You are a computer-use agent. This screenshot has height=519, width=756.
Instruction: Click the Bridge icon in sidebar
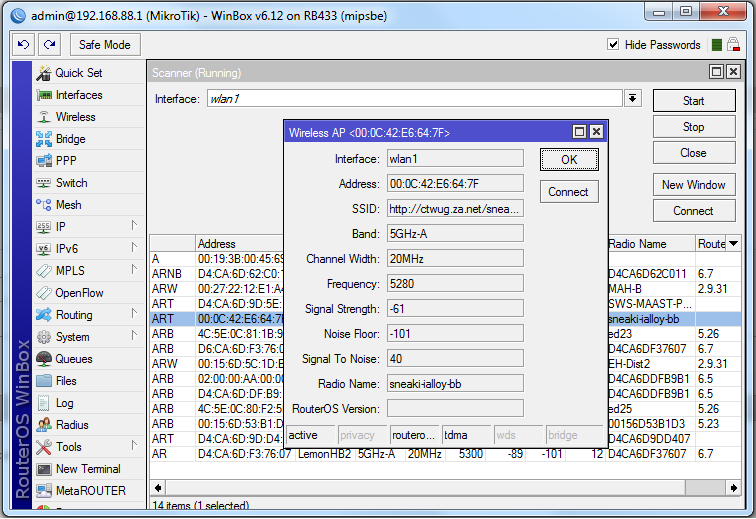(44, 139)
